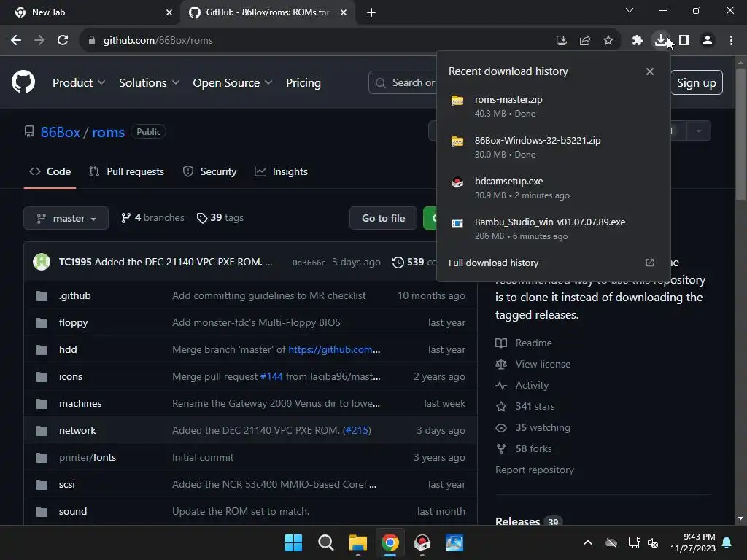View the 58 forks link
The width and height of the screenshot is (747, 560).
click(524, 448)
